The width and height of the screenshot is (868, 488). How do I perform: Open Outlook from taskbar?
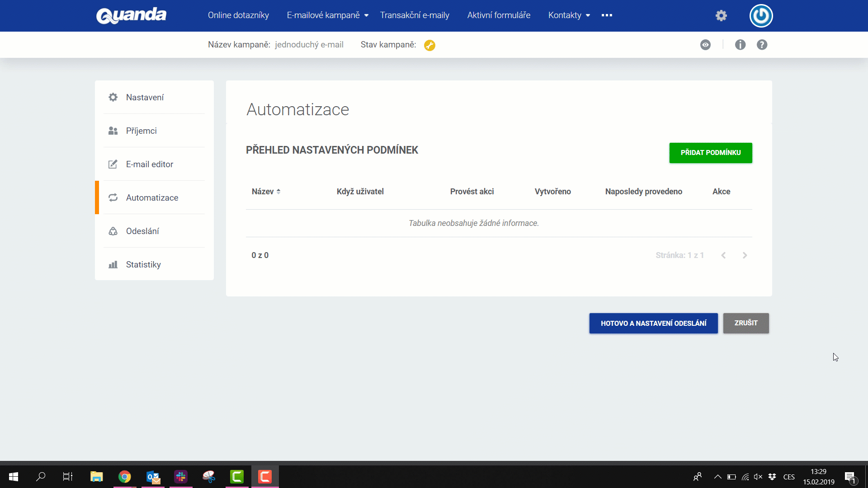click(153, 477)
